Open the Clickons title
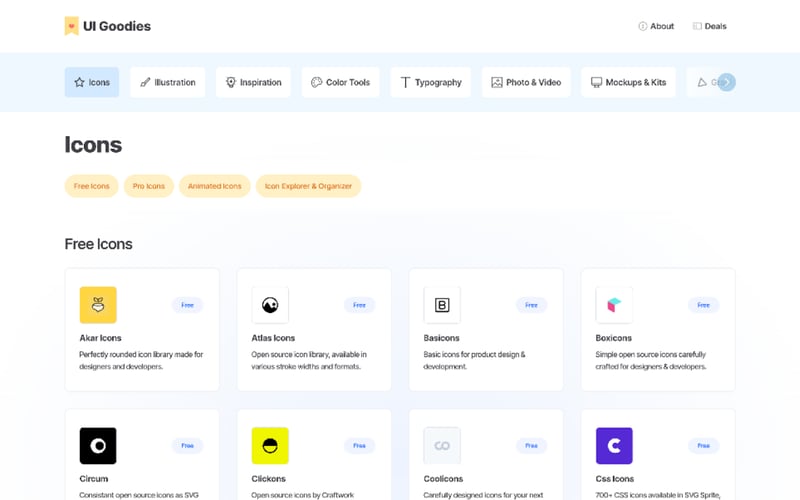 (x=268, y=479)
